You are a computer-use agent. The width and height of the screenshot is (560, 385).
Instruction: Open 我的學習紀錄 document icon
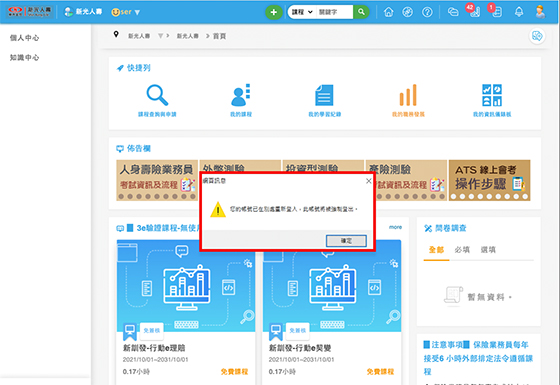point(324,95)
